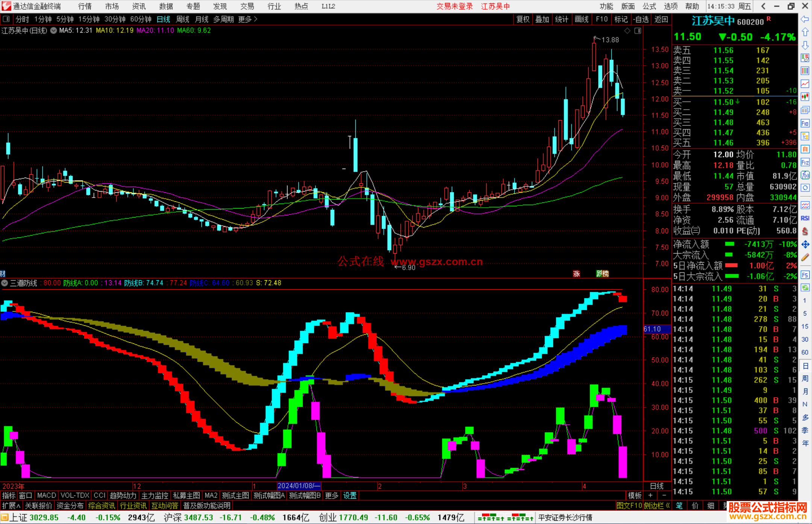Click the candlestick chart sidebar icon
The image size is (812, 524).
click(805, 97)
